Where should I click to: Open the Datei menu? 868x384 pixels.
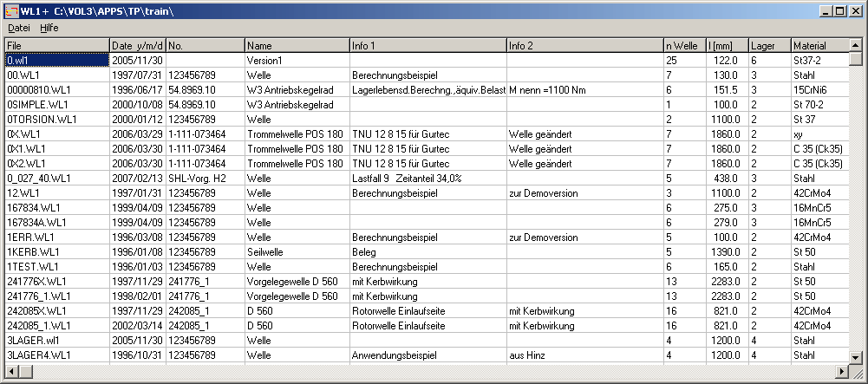(18, 28)
